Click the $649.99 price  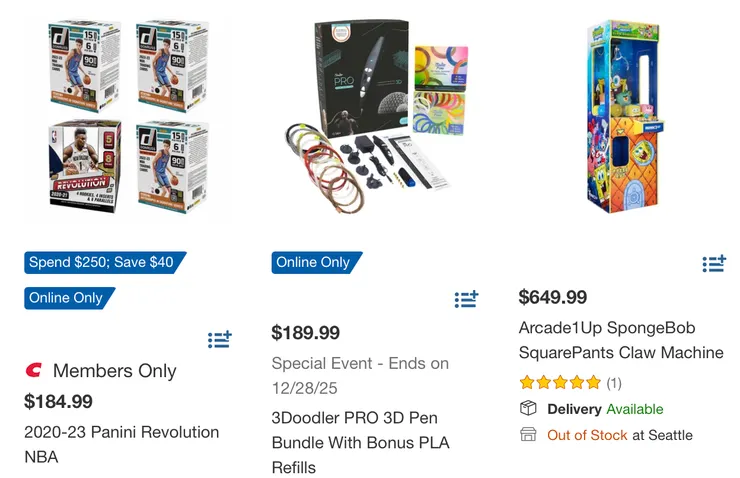[553, 297]
